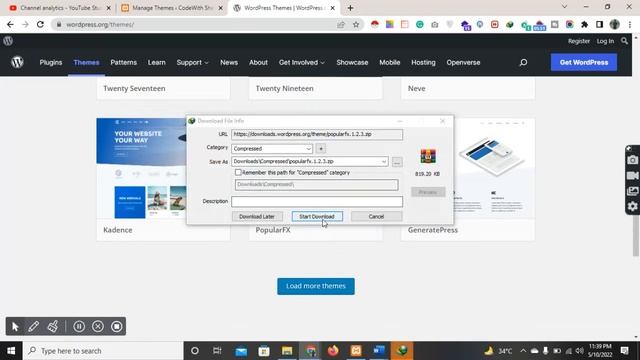This screenshot has height=360, width=640.
Task: Open Chrome three-dot menu
Action: pyautogui.click(x=630, y=24)
